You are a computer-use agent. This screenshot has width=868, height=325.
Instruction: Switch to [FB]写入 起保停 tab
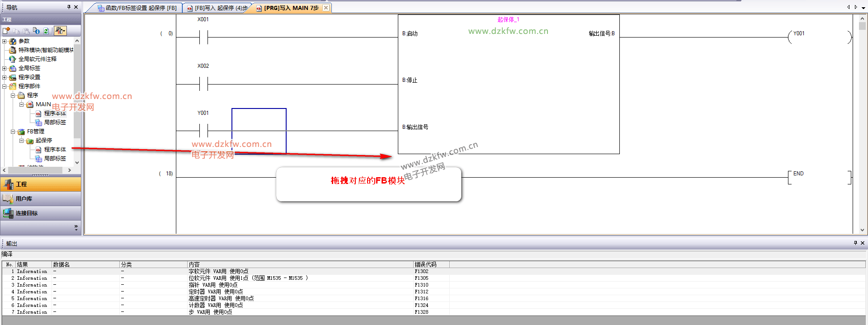click(x=217, y=8)
